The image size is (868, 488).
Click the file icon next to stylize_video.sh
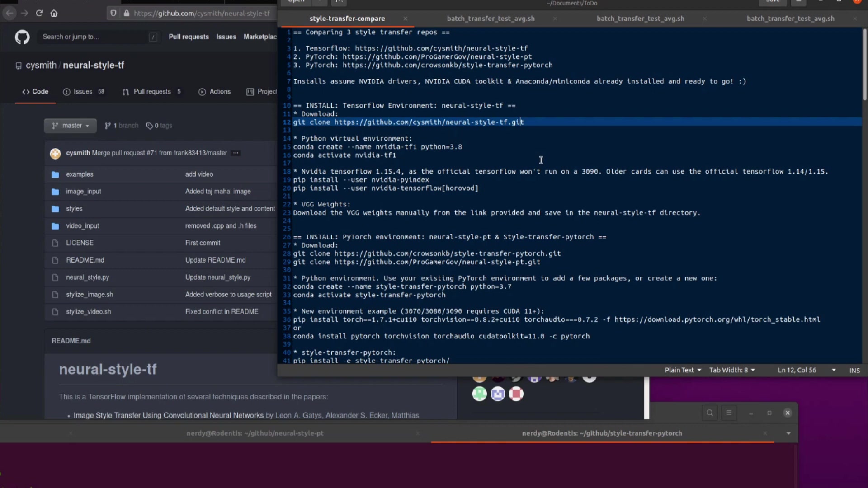click(x=55, y=312)
